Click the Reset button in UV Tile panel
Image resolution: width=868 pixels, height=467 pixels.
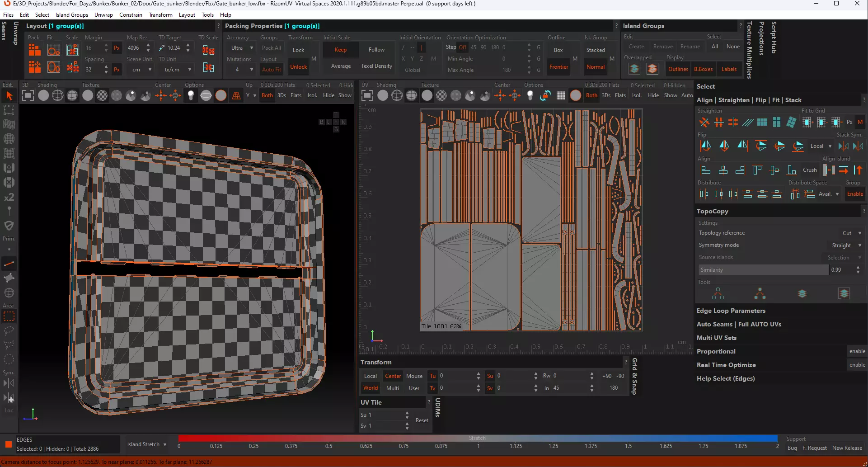click(x=422, y=420)
